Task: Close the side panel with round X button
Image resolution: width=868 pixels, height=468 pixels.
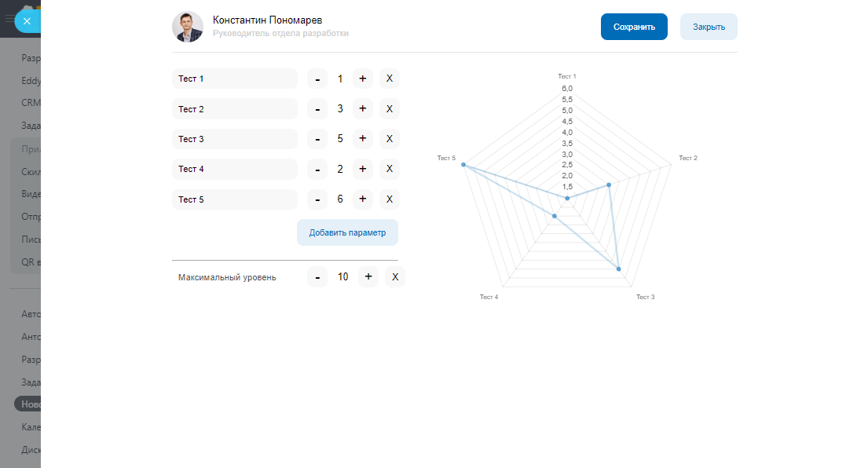Action: [x=27, y=21]
